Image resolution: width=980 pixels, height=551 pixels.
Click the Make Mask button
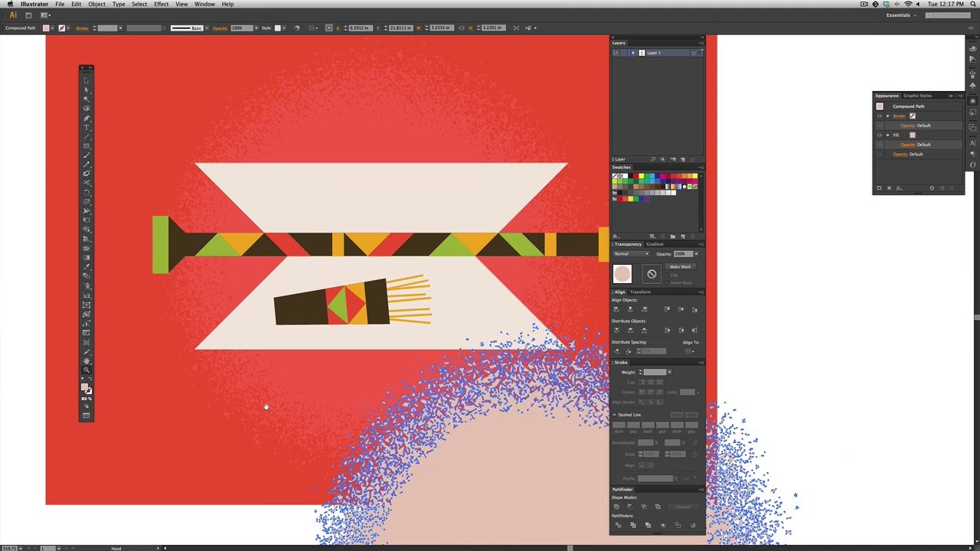pyautogui.click(x=680, y=267)
